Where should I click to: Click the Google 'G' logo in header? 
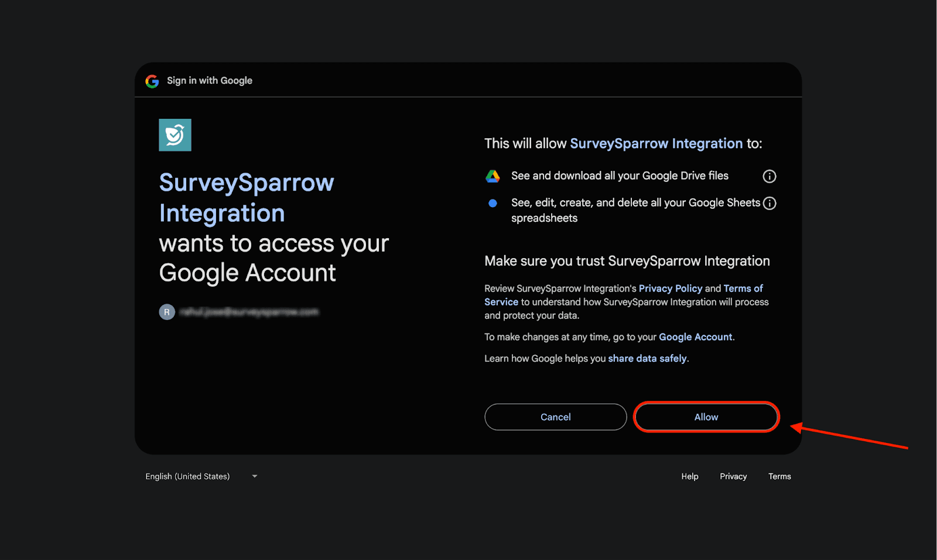coord(152,81)
